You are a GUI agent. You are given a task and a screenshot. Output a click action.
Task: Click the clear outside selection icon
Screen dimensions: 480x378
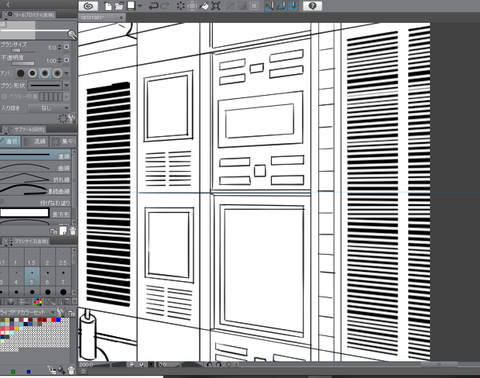click(x=192, y=6)
